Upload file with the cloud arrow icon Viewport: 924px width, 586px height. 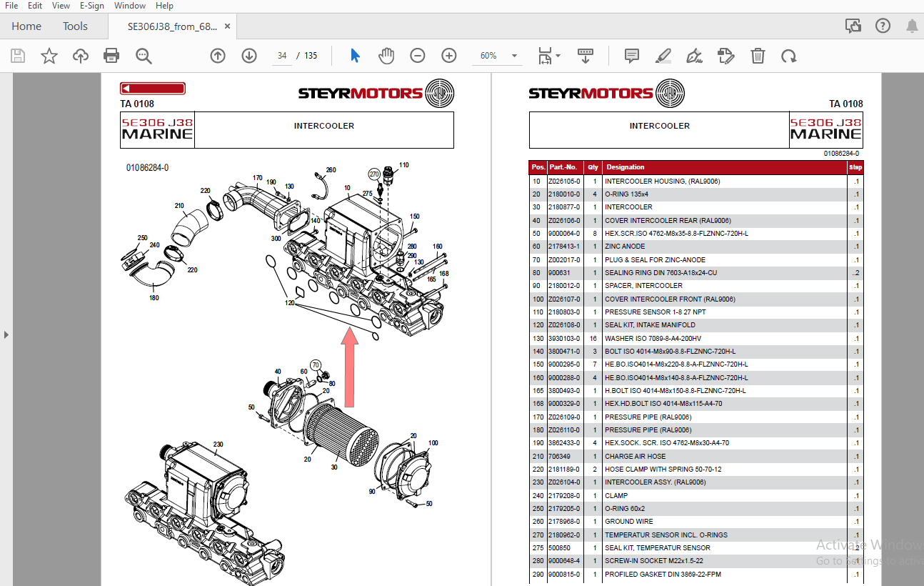pos(81,56)
